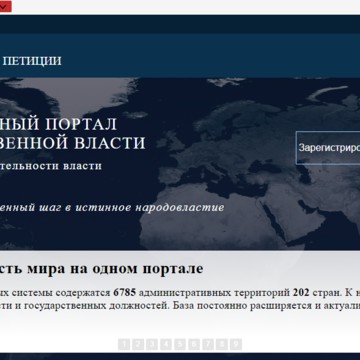Click the number 6785 in the text
This screenshot has height=360, width=360.
click(x=124, y=293)
